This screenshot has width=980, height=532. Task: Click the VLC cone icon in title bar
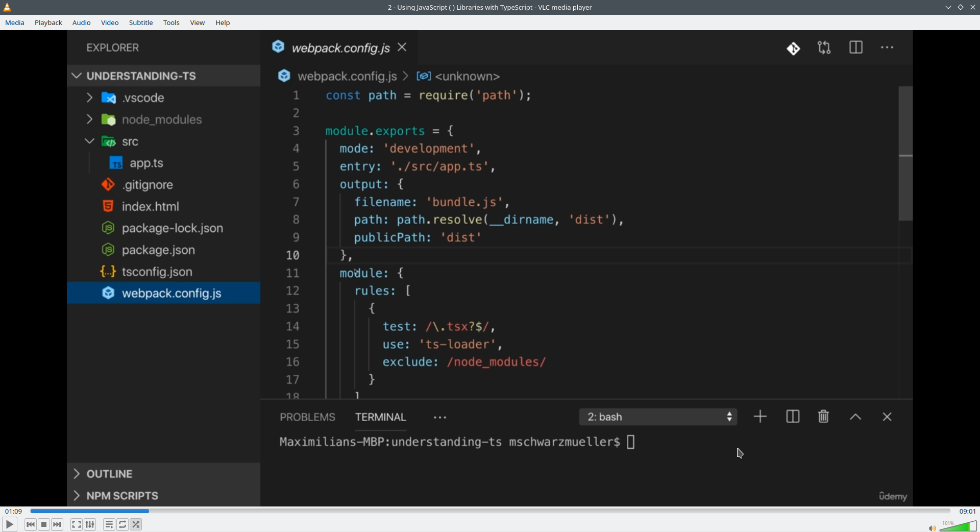(7, 7)
